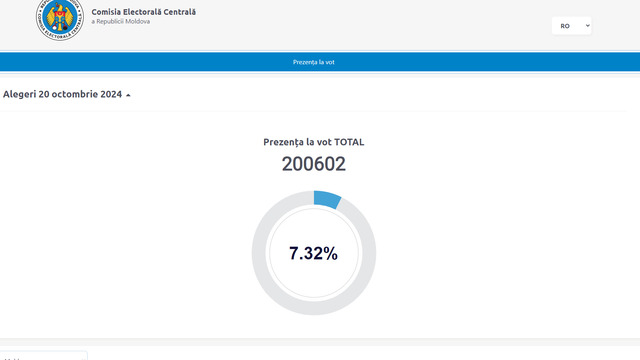Open the partly visible dropdown at the bottom left
This screenshot has width=640, height=360.
point(44,356)
